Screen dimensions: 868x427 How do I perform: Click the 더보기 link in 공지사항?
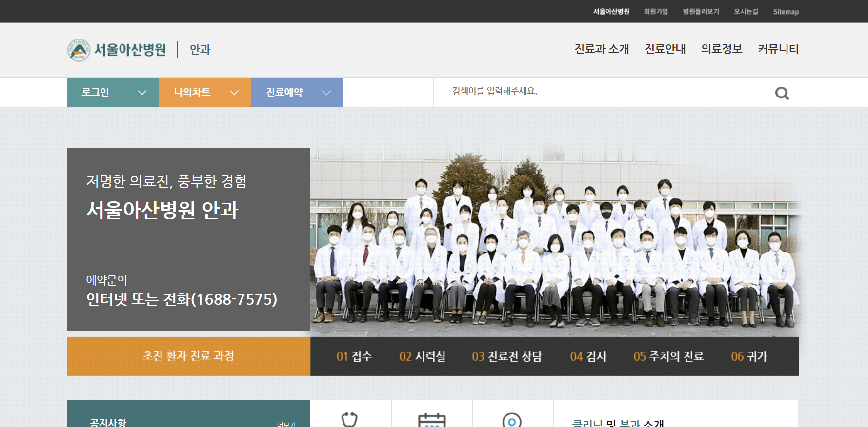tap(286, 424)
